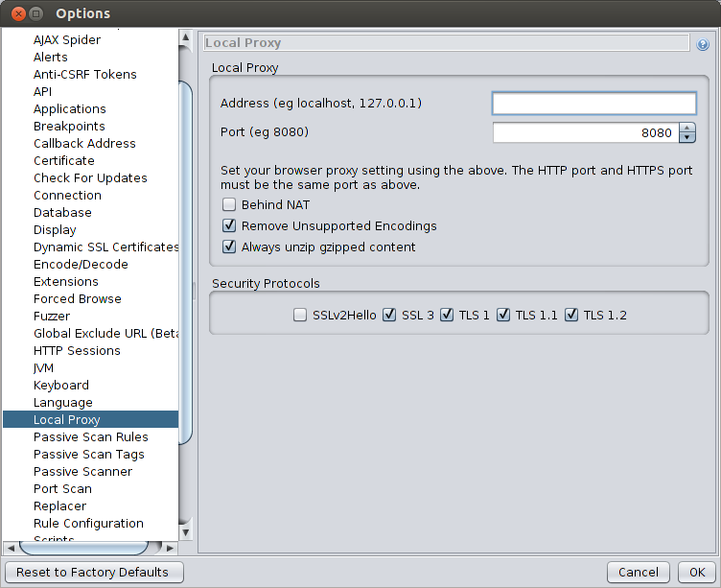
Task: Uncheck Remove Unsupported Encodings
Action: [x=229, y=225]
